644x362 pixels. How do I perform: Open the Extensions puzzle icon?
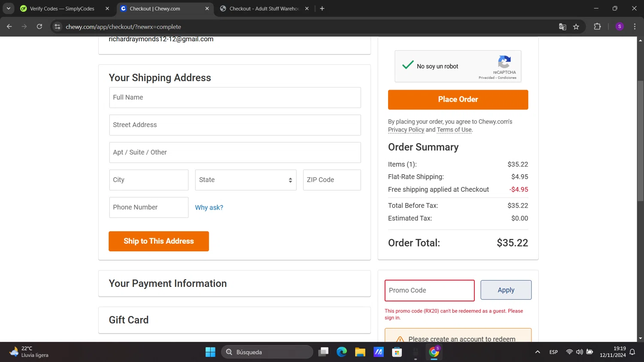coord(597,27)
